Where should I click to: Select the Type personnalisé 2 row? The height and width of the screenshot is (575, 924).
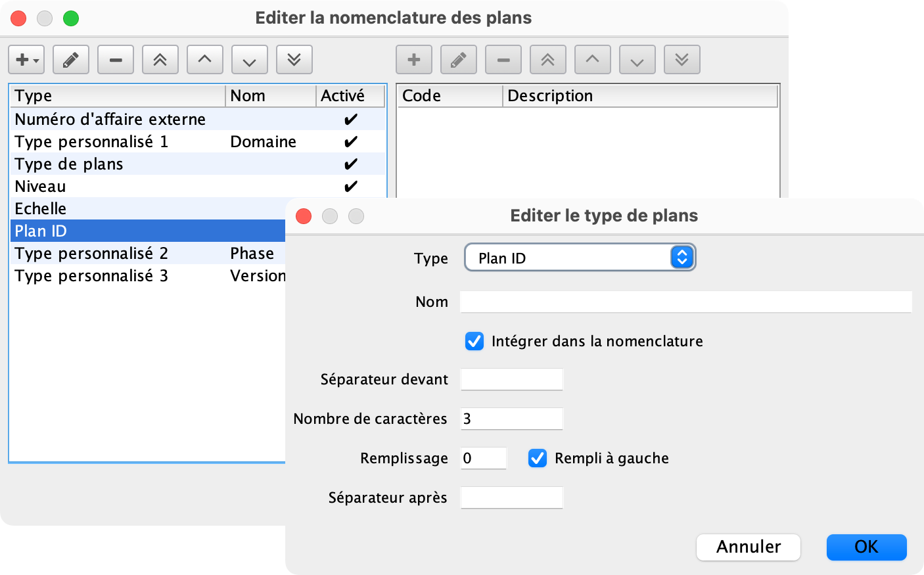[x=148, y=253]
